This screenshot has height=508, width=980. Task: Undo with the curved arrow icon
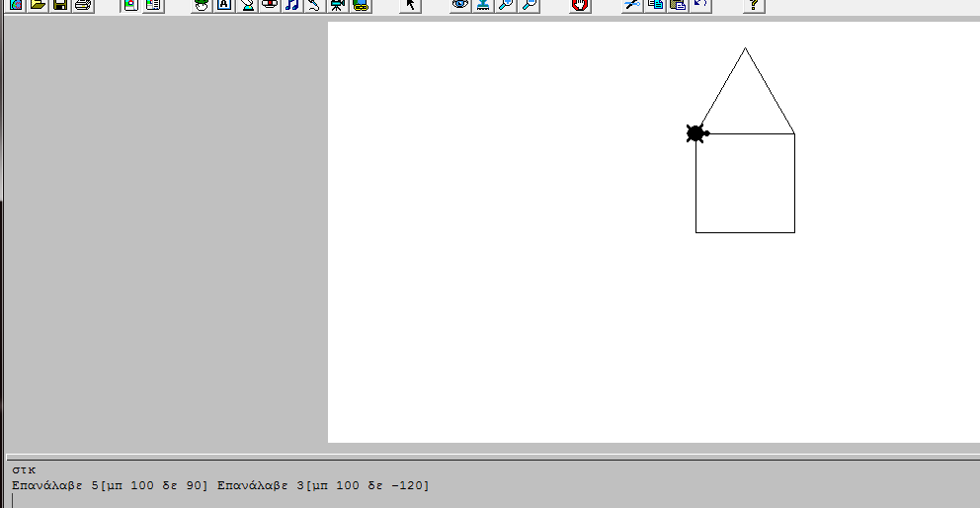pyautogui.click(x=700, y=4)
